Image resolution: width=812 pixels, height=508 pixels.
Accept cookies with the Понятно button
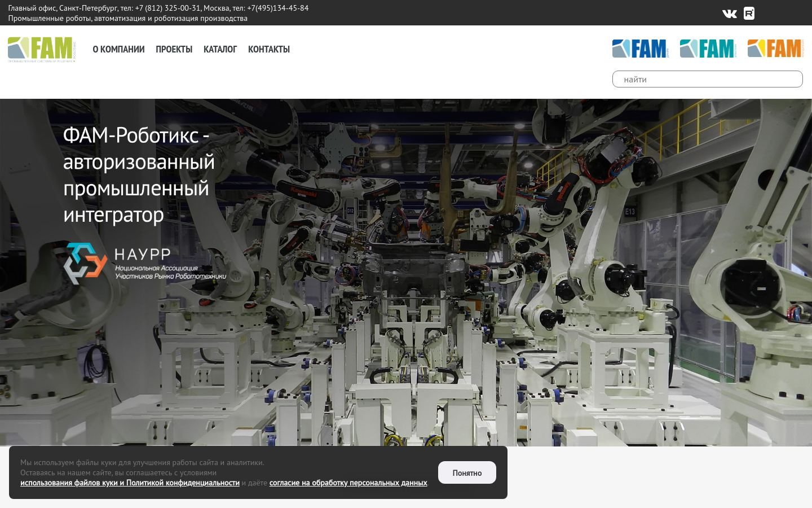tap(467, 472)
